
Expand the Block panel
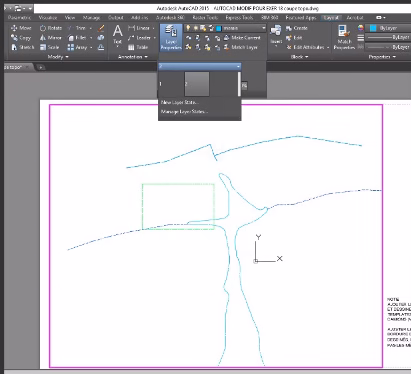click(299, 57)
